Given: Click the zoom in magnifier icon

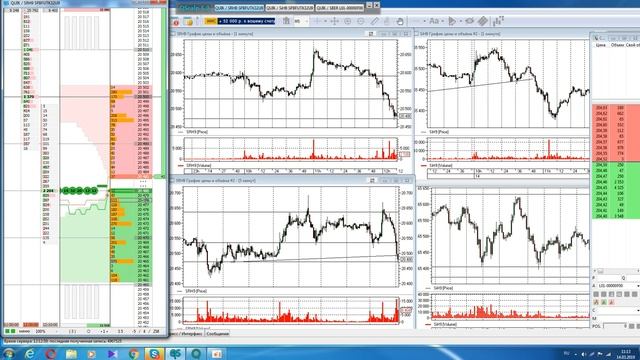Looking at the screenshot, I should 348,21.
